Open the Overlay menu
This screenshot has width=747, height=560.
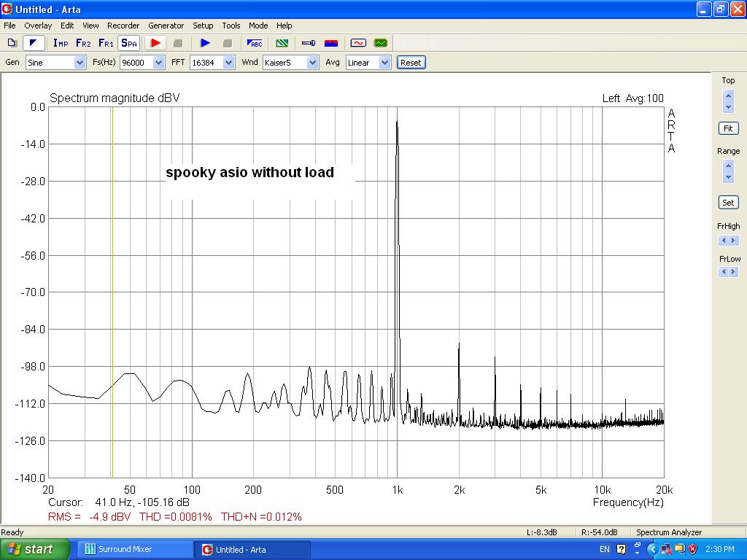pyautogui.click(x=38, y=26)
